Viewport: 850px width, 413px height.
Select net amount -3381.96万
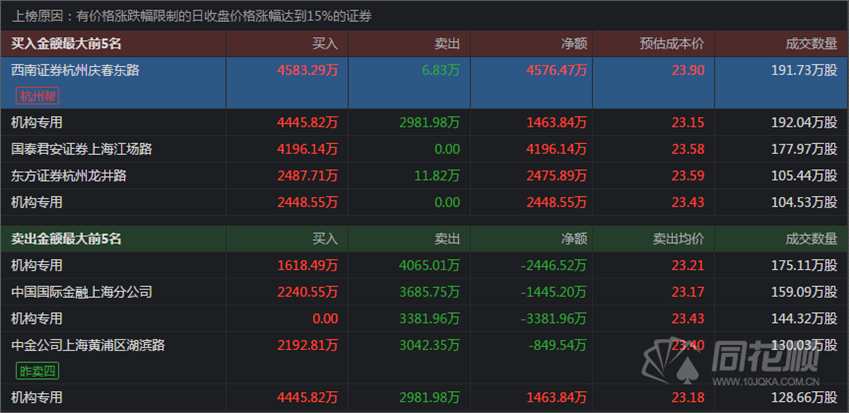click(x=554, y=318)
